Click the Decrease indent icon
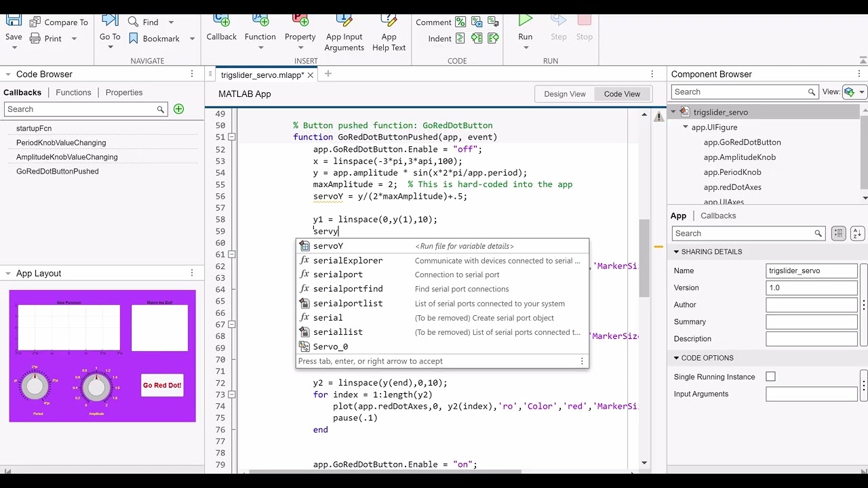868x488 pixels. [x=493, y=39]
